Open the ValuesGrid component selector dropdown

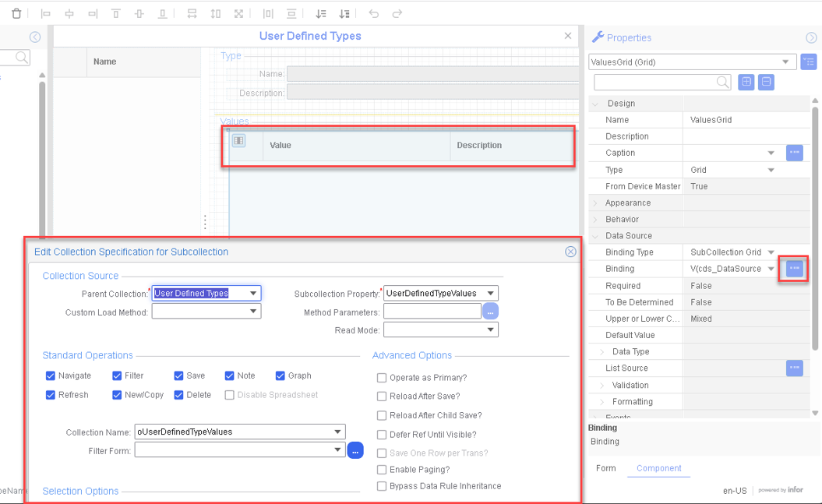(x=785, y=62)
